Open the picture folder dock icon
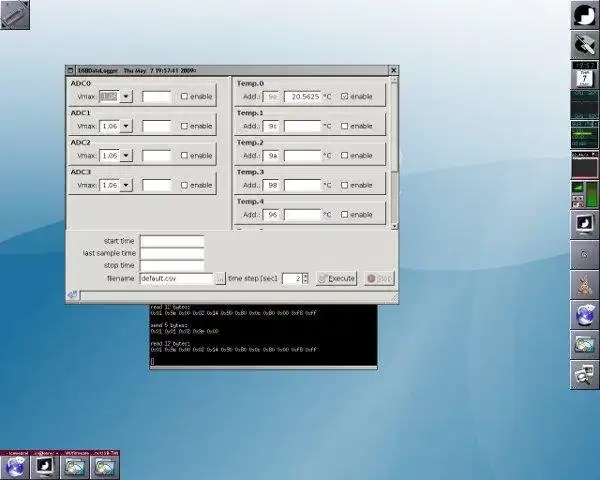 (585, 344)
